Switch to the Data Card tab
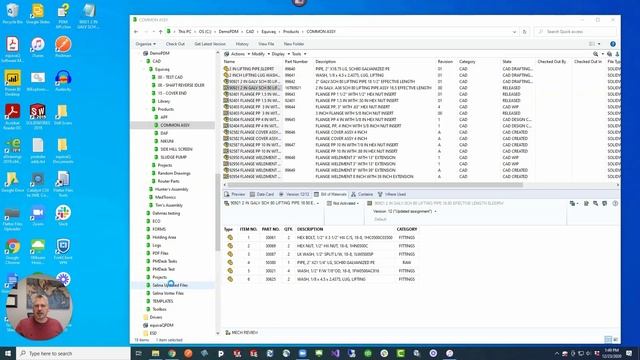 pos(262,194)
